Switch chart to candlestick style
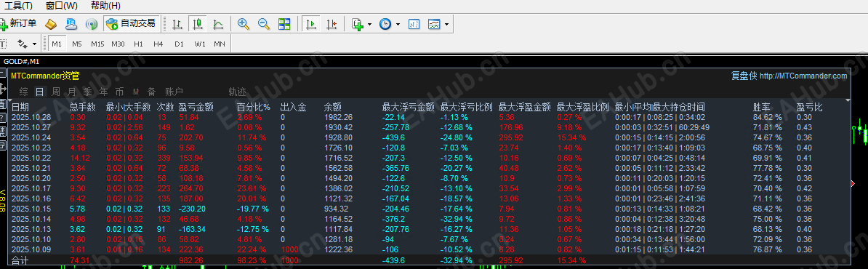The width and height of the screenshot is (868, 269). point(198,24)
